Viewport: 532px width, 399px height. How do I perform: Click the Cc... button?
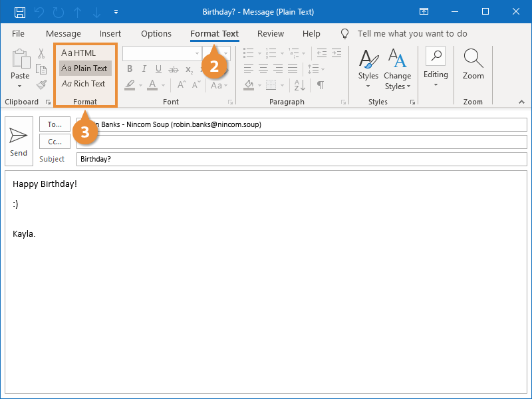(55, 142)
